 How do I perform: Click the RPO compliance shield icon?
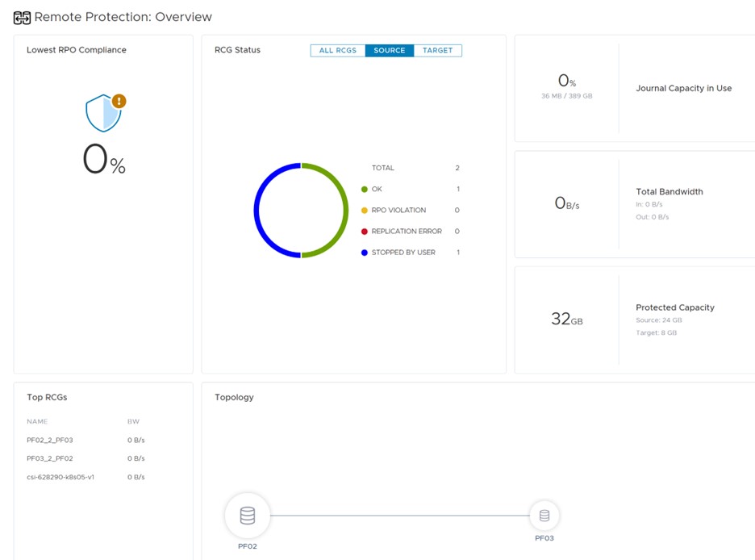(x=102, y=115)
